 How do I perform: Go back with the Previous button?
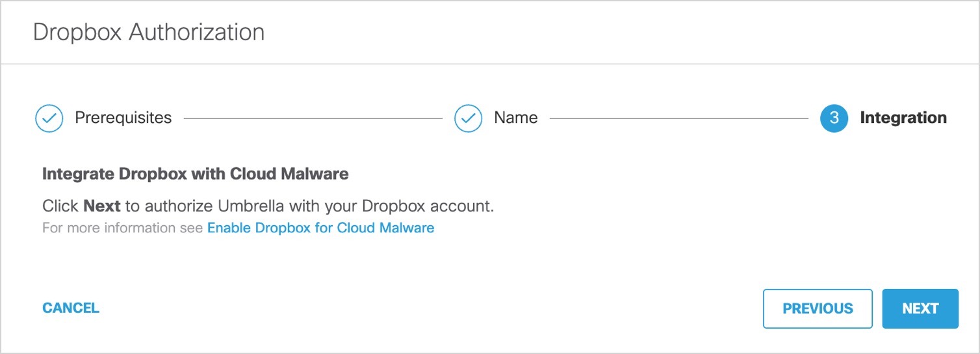tap(818, 308)
